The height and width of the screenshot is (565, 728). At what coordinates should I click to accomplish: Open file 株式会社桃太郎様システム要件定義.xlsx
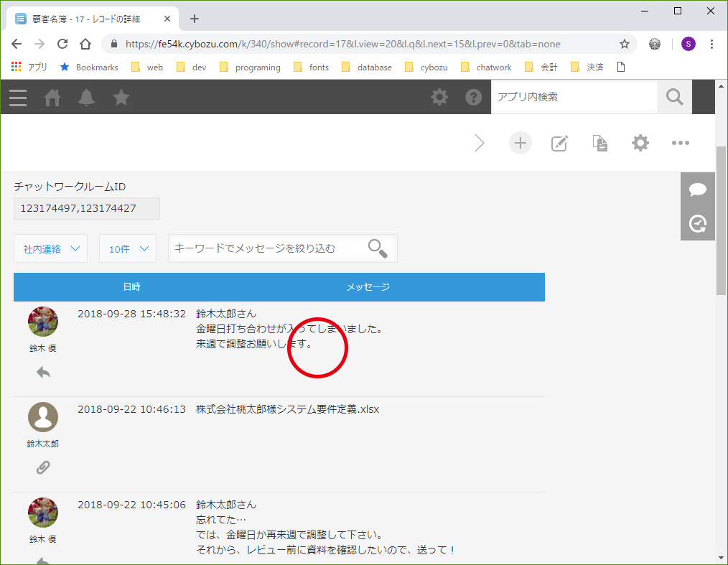(x=287, y=409)
